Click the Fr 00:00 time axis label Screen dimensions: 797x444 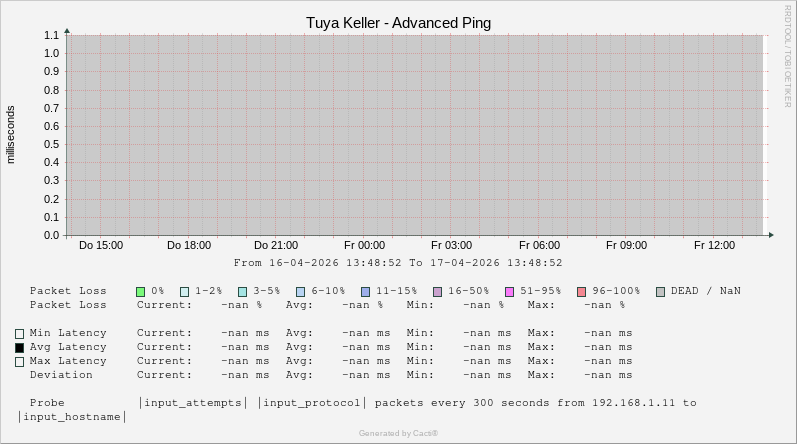(x=364, y=245)
